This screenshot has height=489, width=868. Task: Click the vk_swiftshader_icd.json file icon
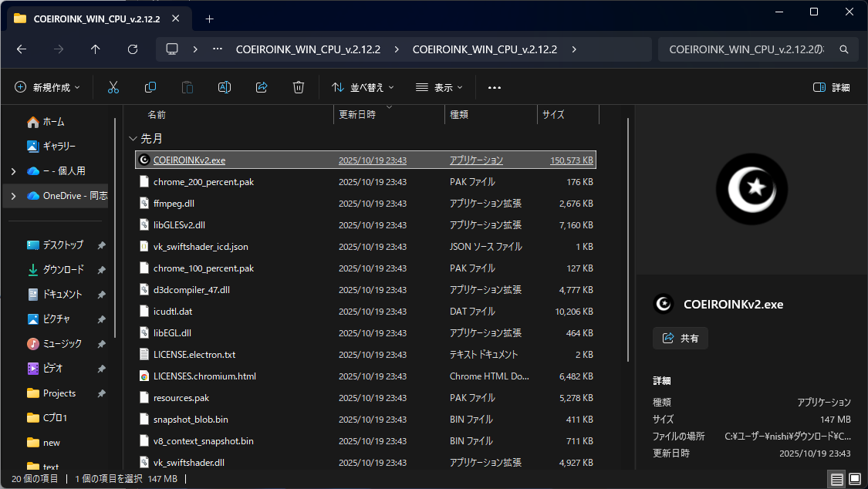click(x=144, y=246)
